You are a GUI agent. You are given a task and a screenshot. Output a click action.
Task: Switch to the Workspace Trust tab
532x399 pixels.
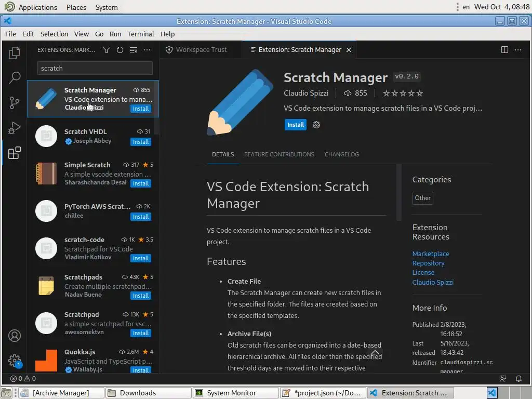(x=201, y=49)
